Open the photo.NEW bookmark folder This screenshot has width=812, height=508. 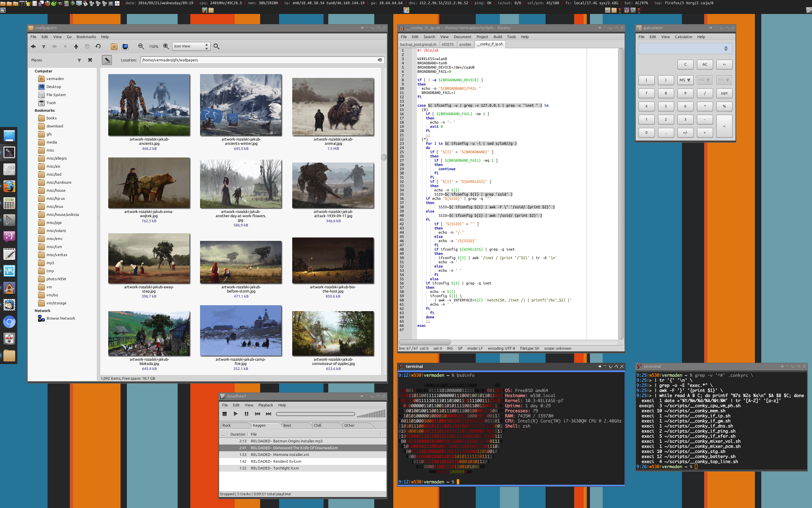(x=56, y=279)
